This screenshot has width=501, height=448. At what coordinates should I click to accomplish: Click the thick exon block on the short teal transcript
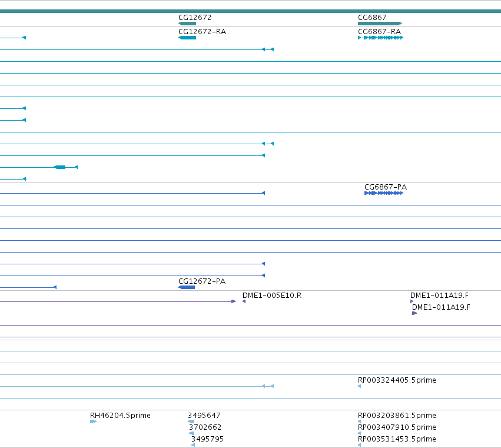(59, 167)
